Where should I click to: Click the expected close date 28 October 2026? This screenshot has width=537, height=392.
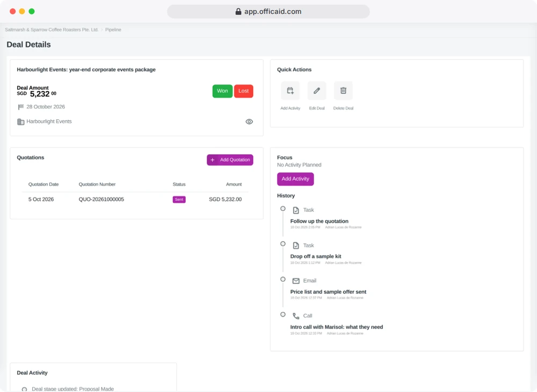point(46,107)
